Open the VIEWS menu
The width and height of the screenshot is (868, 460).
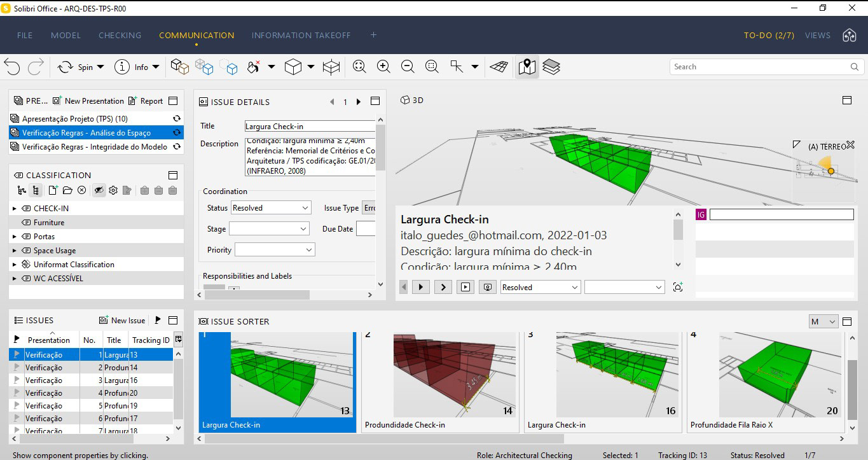818,35
